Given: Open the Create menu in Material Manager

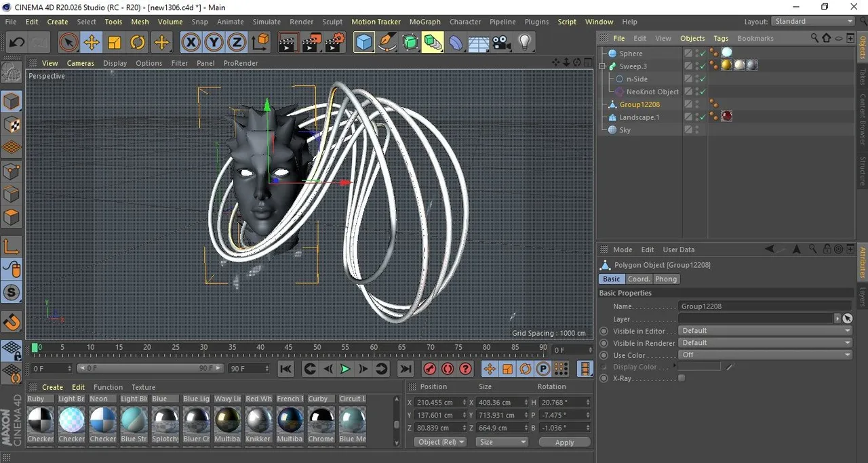Looking at the screenshot, I should 52,387.
